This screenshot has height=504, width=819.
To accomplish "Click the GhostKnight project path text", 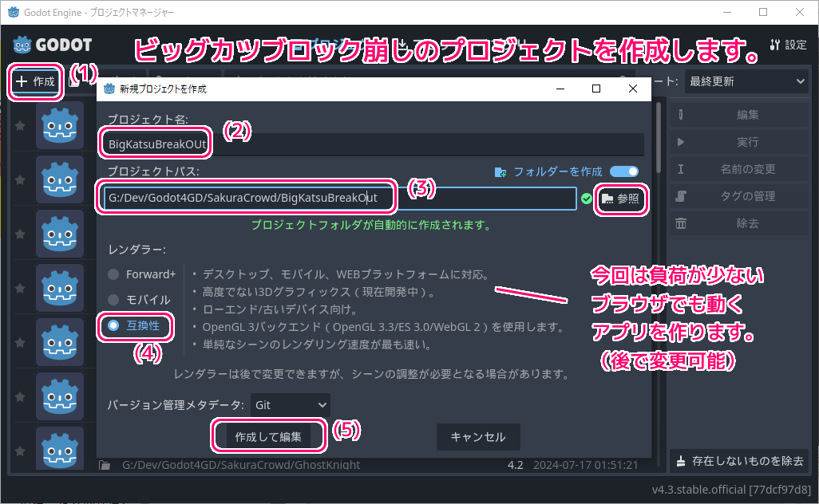I will click(241, 465).
